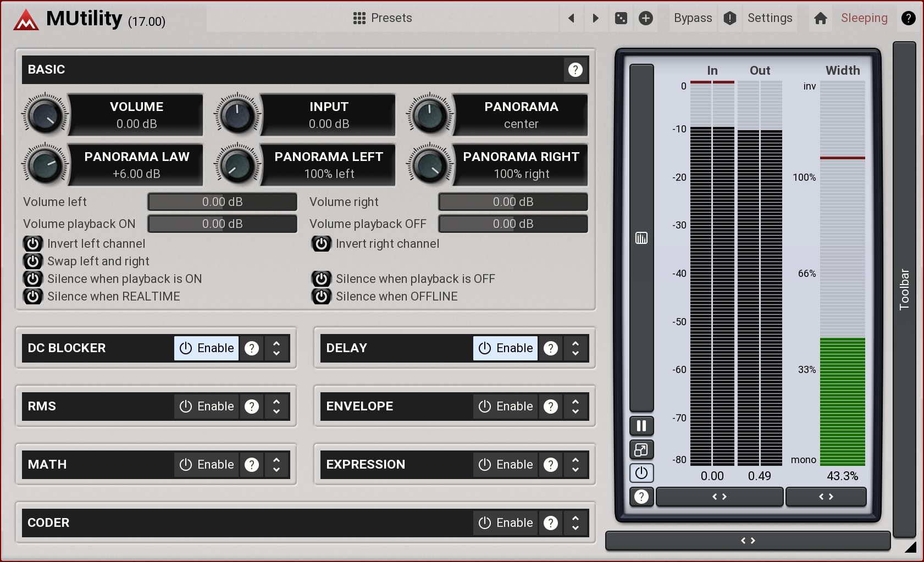This screenshot has width=924, height=562.
Task: Open help for the DC Blocker section
Action: pos(252,348)
